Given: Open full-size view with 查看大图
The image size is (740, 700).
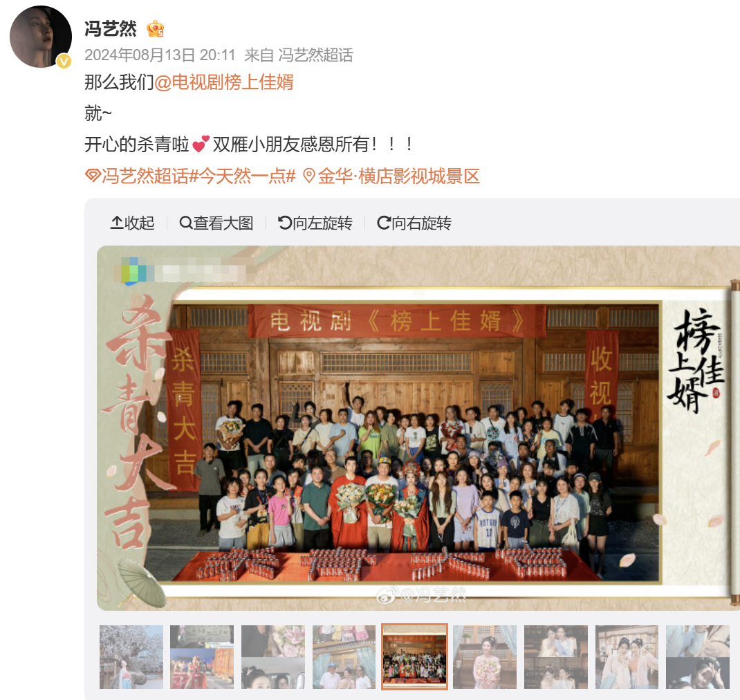Looking at the screenshot, I should (x=216, y=223).
